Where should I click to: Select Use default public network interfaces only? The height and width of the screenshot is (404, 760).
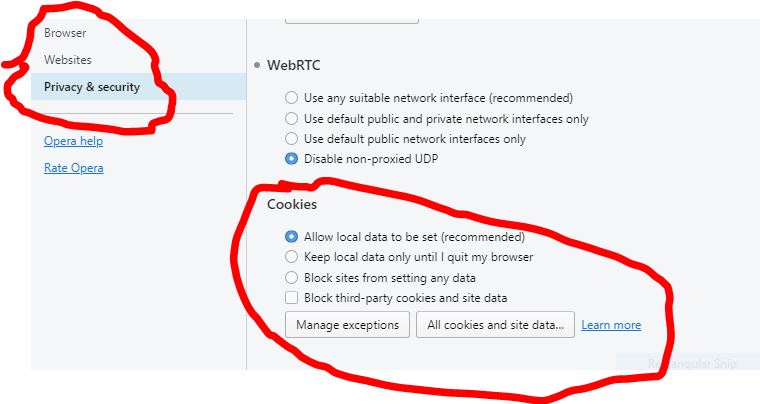[x=291, y=139]
